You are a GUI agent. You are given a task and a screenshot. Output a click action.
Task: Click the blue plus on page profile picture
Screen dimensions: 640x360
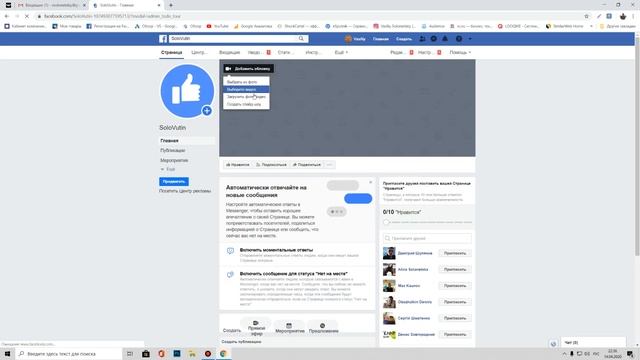coord(207,111)
